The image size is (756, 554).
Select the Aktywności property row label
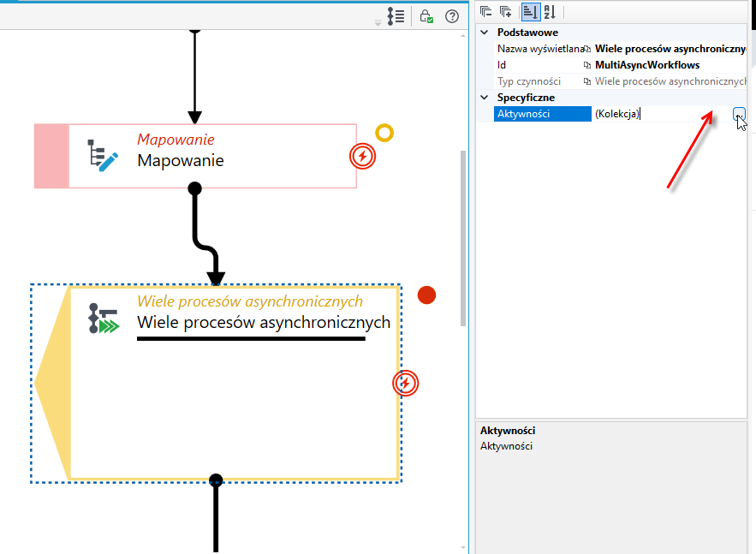click(543, 114)
